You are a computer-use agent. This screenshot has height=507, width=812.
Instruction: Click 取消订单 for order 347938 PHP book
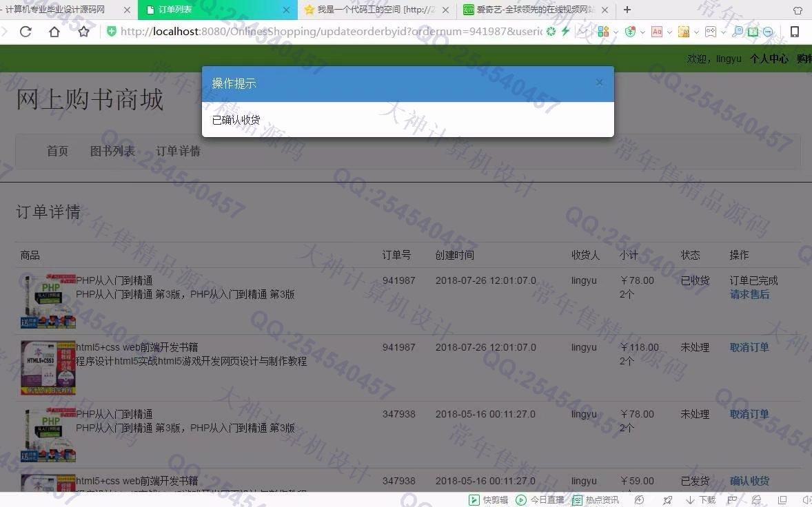click(749, 414)
